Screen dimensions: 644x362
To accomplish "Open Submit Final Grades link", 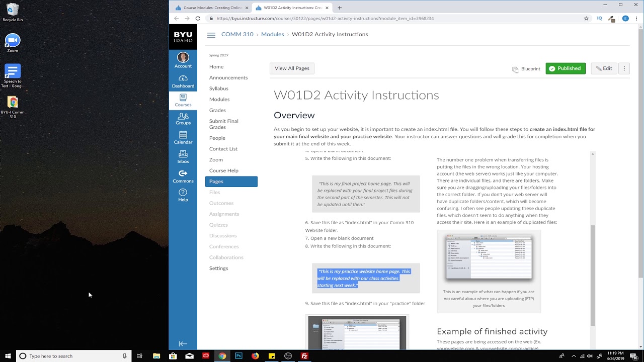I will pyautogui.click(x=224, y=124).
